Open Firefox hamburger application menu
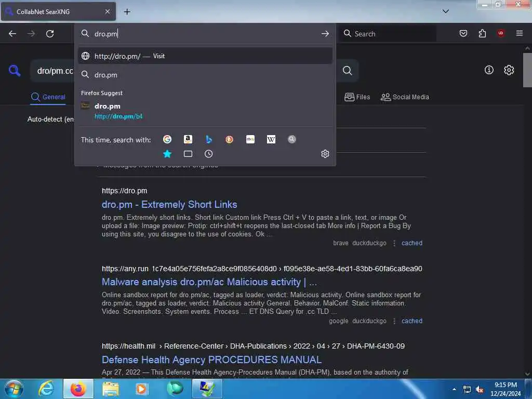Image resolution: width=532 pixels, height=399 pixels. [x=520, y=33]
